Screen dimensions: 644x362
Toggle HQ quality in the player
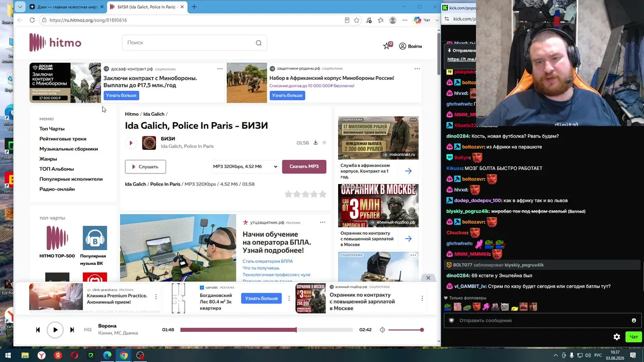pos(88,330)
